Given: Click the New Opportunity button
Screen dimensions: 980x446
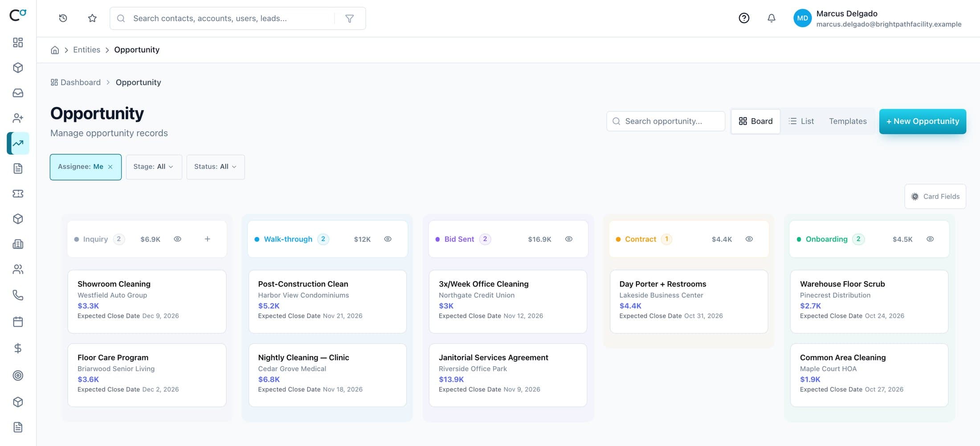Looking at the screenshot, I should click(x=923, y=121).
